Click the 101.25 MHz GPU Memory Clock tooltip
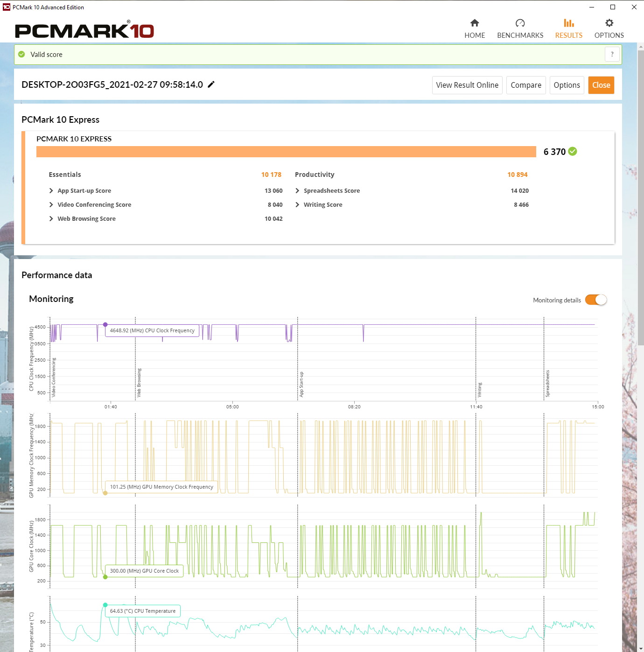Screen dimensions: 644x652 (x=161, y=487)
